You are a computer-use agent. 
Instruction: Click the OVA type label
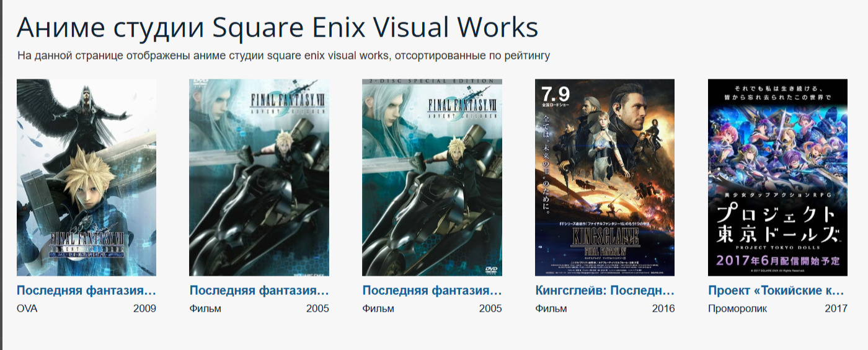click(x=27, y=308)
